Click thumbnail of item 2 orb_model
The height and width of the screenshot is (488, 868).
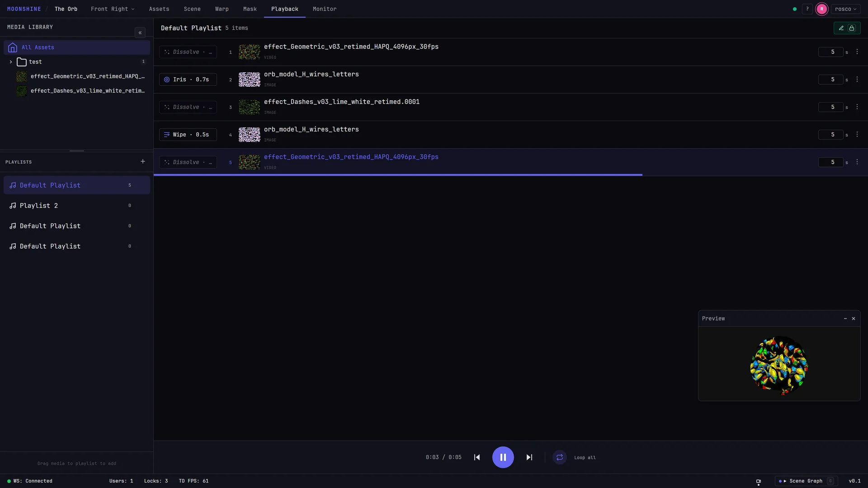click(250, 80)
